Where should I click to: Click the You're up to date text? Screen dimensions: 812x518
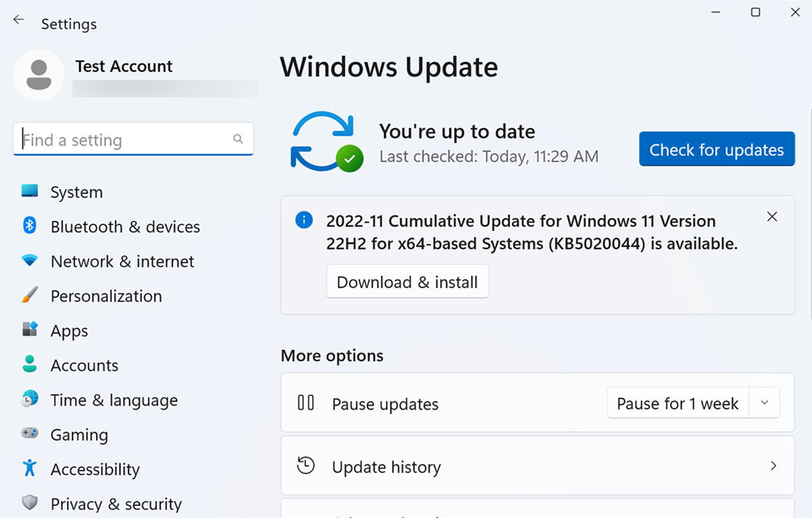457,131
